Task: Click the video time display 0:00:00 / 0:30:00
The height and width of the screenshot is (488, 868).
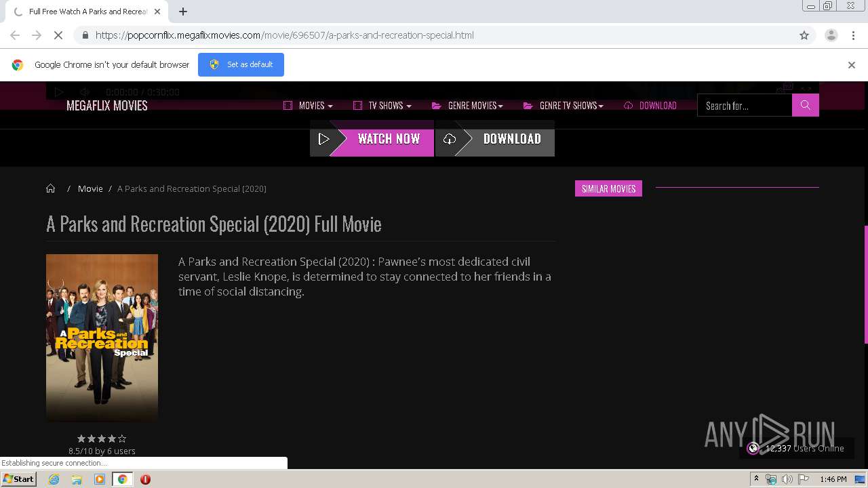Action: point(142,92)
